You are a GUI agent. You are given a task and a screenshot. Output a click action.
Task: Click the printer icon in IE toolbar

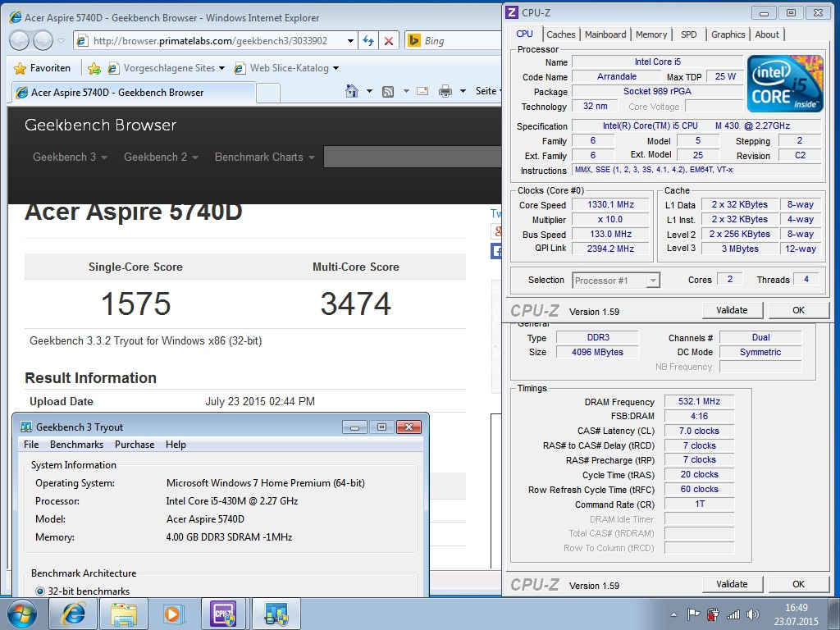[x=445, y=91]
